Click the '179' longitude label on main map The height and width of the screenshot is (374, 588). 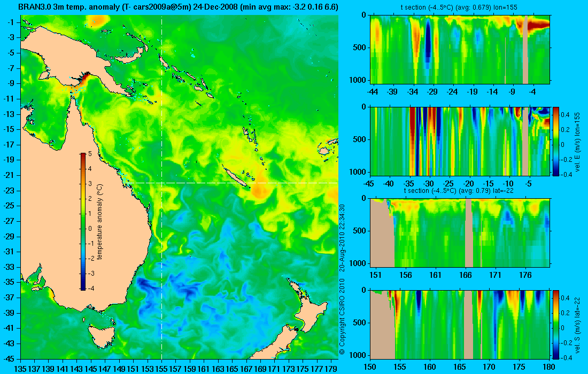331,369
